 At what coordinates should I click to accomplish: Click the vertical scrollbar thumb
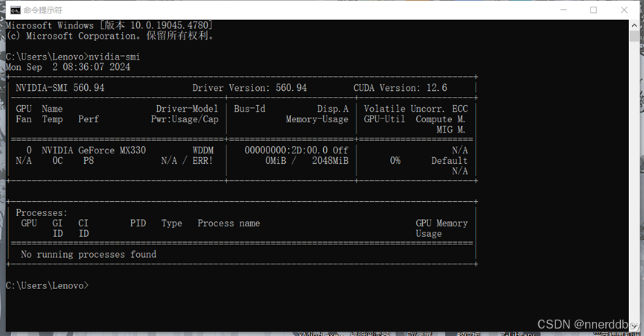tap(634, 36)
